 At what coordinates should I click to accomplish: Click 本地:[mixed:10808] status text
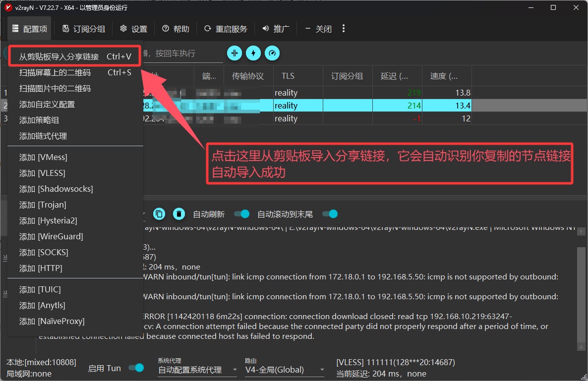click(x=41, y=362)
